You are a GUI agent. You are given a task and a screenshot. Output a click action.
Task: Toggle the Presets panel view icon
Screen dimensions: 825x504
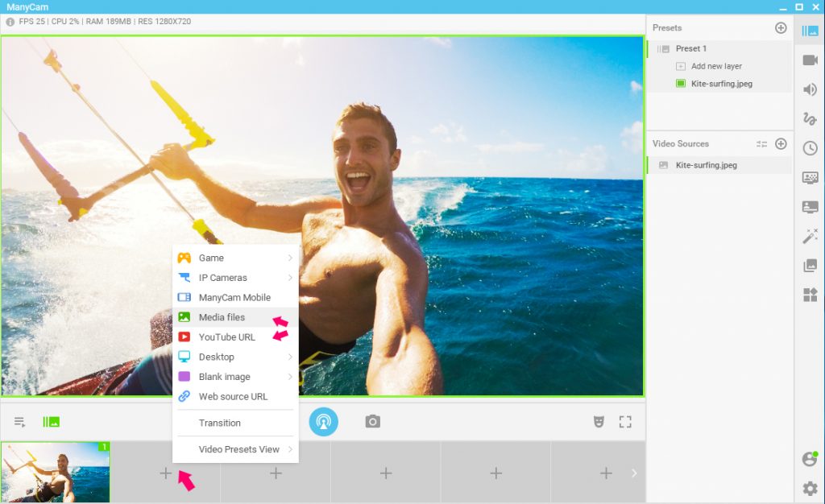810,30
